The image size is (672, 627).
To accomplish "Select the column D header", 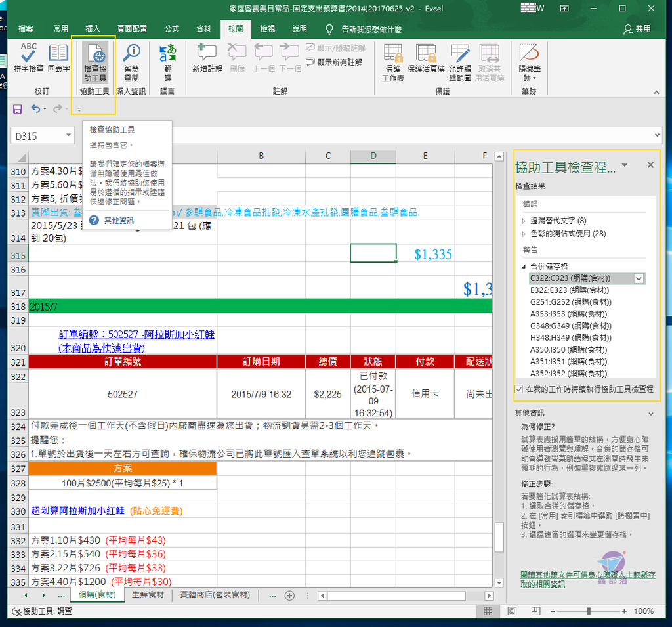I will pyautogui.click(x=373, y=156).
